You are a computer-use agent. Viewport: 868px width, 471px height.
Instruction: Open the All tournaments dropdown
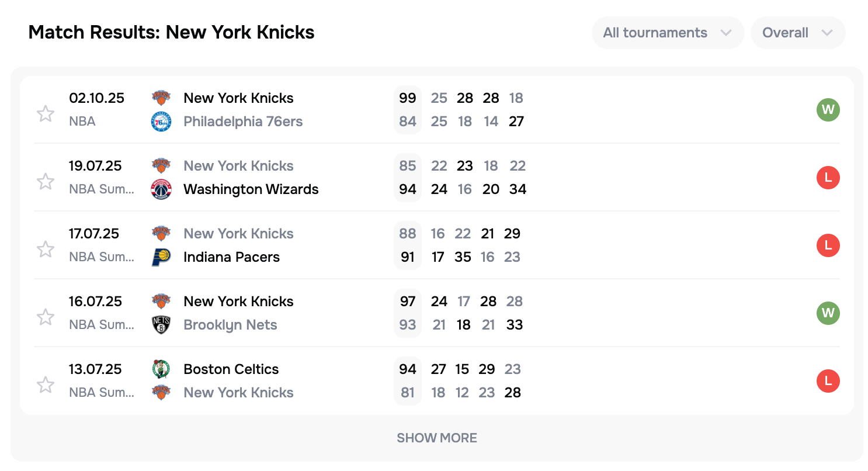[x=667, y=33]
